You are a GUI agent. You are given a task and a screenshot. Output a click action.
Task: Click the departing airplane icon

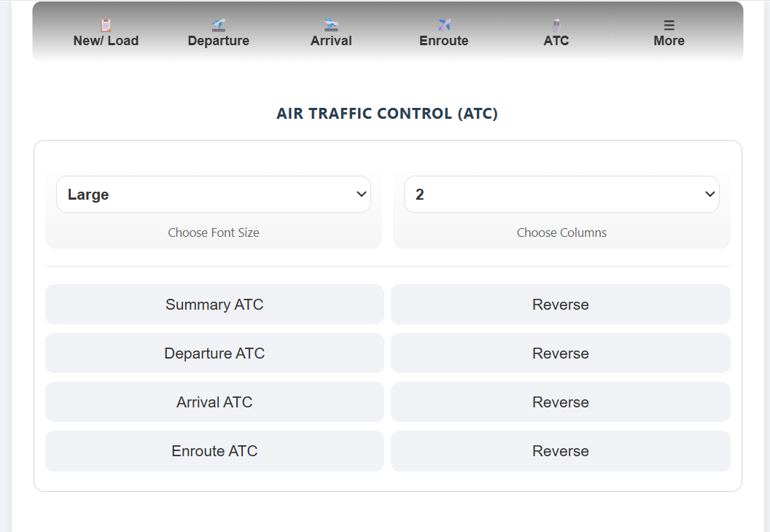218,26
